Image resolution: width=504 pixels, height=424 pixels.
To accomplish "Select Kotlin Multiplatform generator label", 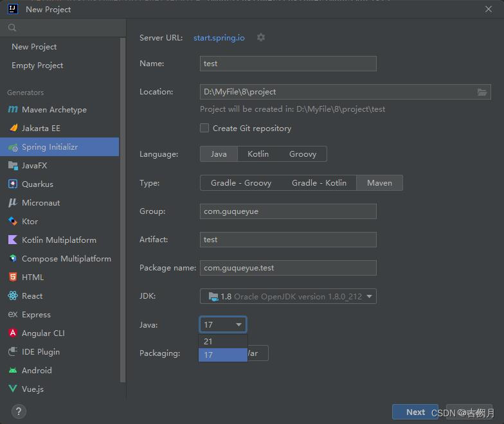I will coord(59,240).
